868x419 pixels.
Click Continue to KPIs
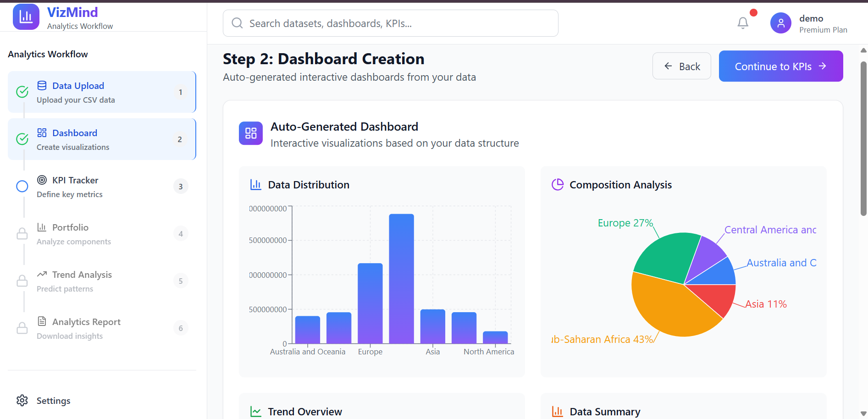click(x=781, y=66)
